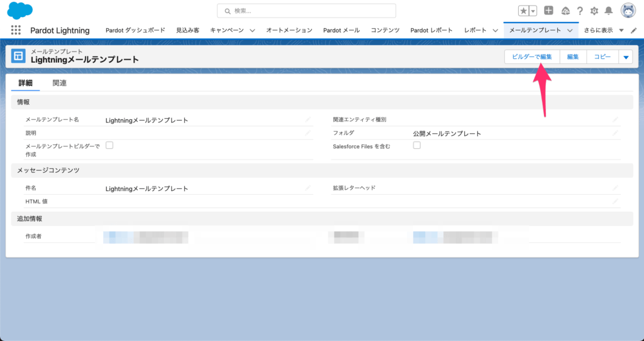Expand the レポート tab chevron

point(496,30)
